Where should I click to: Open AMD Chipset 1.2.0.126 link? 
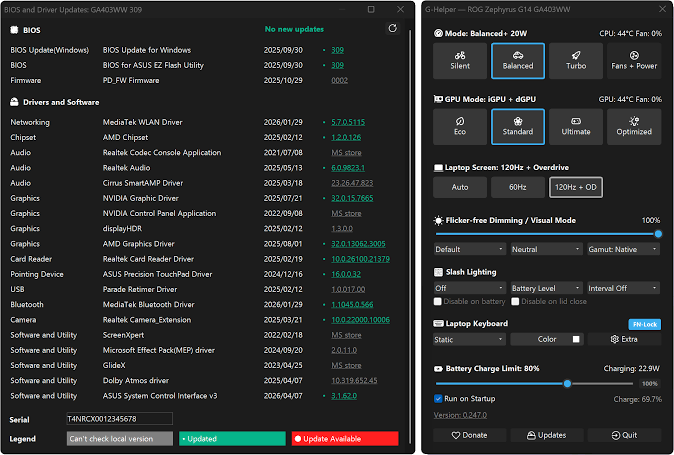click(x=346, y=137)
